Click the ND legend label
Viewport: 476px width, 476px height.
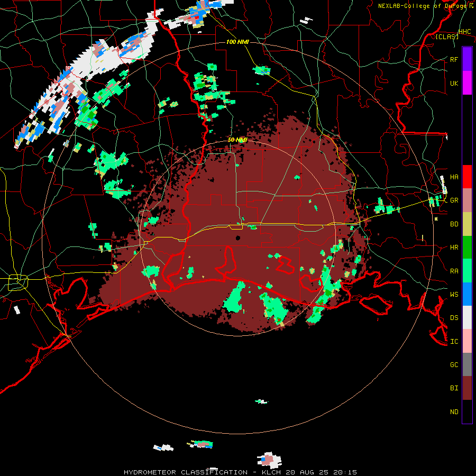pos(454,412)
